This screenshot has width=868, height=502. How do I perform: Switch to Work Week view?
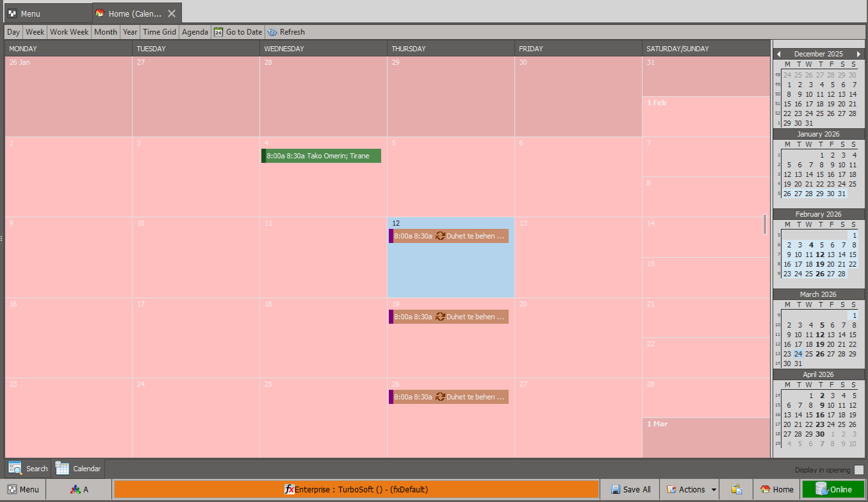click(69, 32)
